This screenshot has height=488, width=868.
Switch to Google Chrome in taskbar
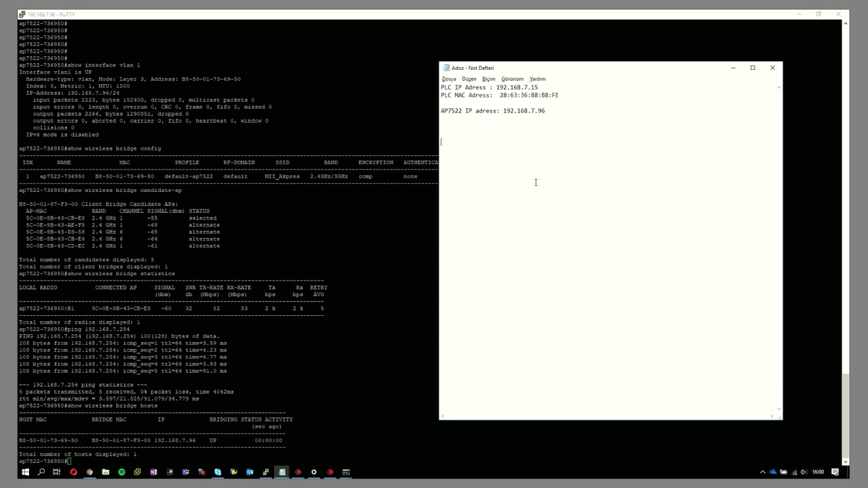90,472
